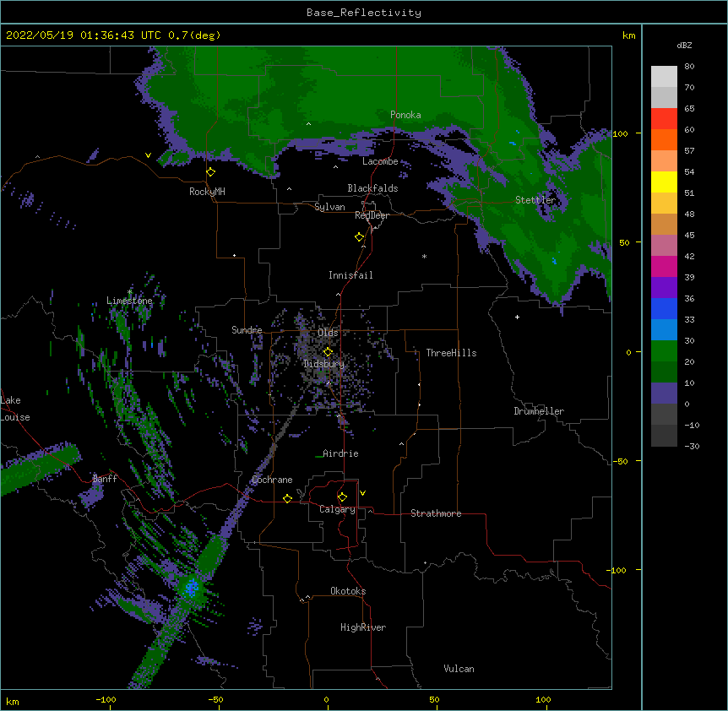The image size is (728, 711).
Task: Click the RockyMH label
Action: click(207, 192)
